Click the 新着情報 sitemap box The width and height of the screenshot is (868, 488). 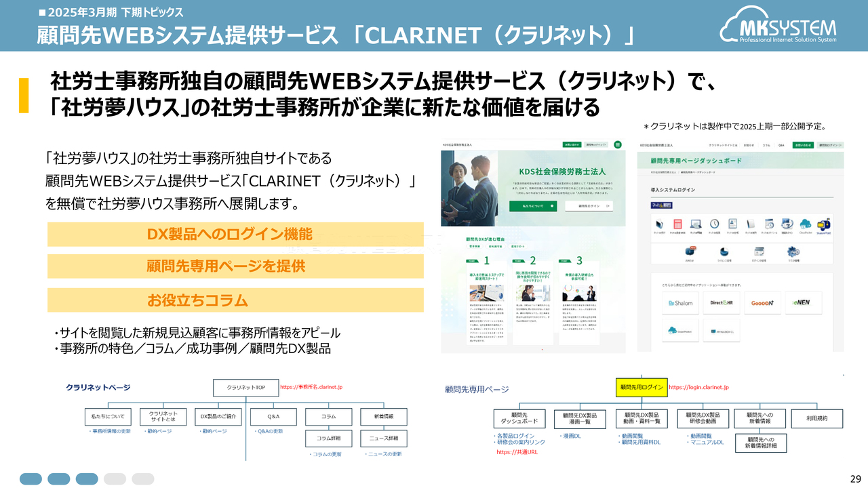[x=383, y=417]
